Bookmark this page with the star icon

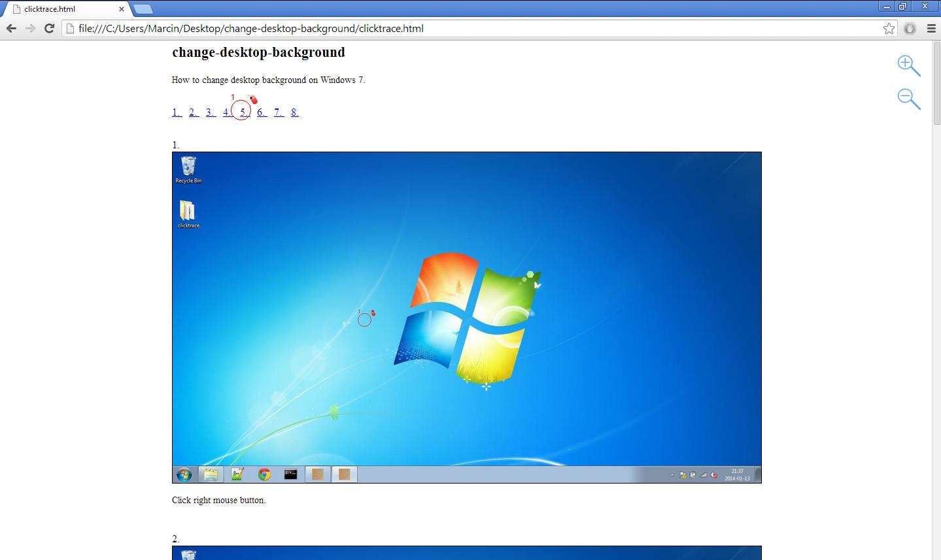pos(889,28)
